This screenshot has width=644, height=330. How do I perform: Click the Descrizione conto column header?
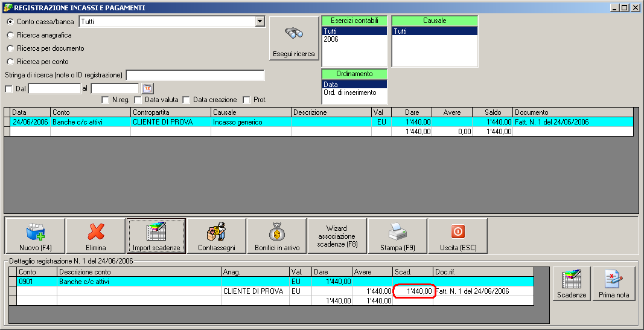click(139, 272)
